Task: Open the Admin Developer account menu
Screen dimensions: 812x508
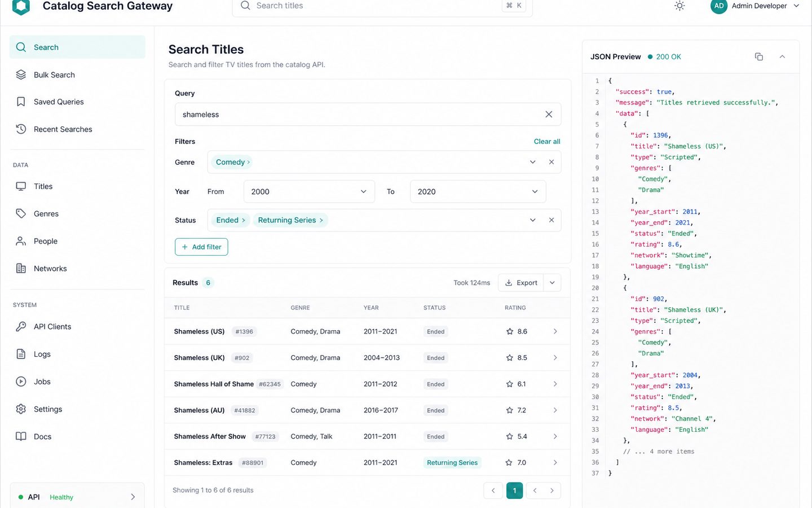Action: (755, 6)
